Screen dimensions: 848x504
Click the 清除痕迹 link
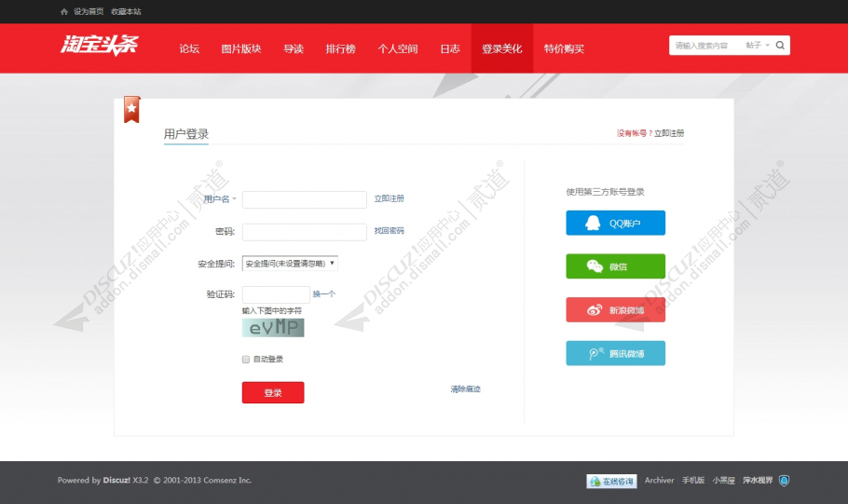tap(466, 389)
